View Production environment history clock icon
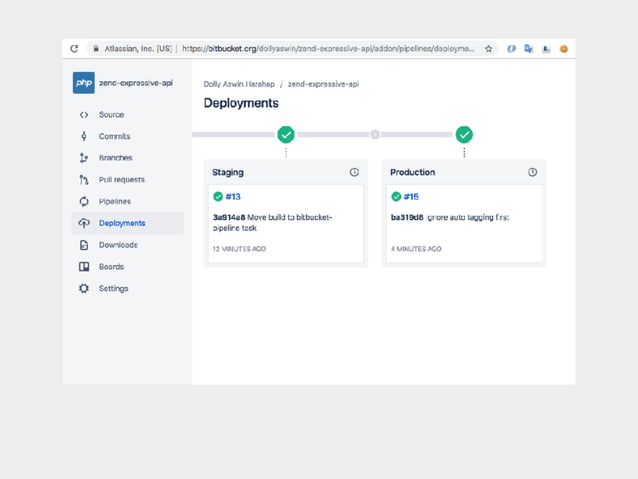This screenshot has width=638, height=479. [532, 172]
